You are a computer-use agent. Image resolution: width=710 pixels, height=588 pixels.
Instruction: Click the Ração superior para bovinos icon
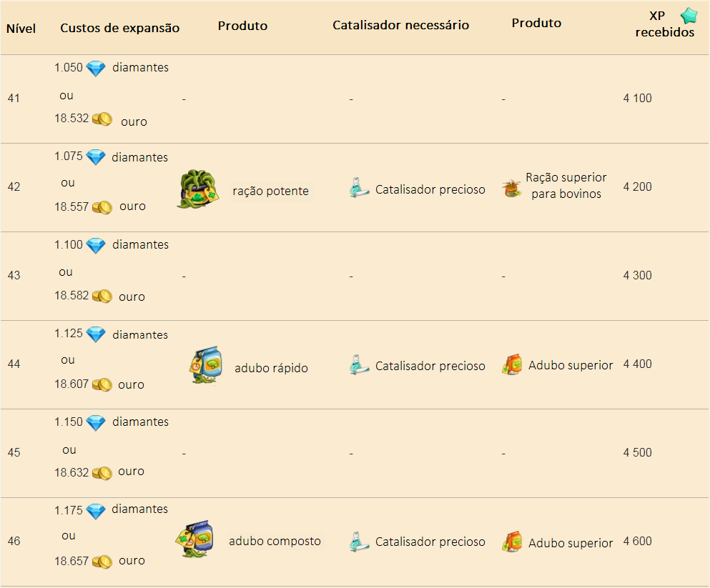(x=512, y=188)
